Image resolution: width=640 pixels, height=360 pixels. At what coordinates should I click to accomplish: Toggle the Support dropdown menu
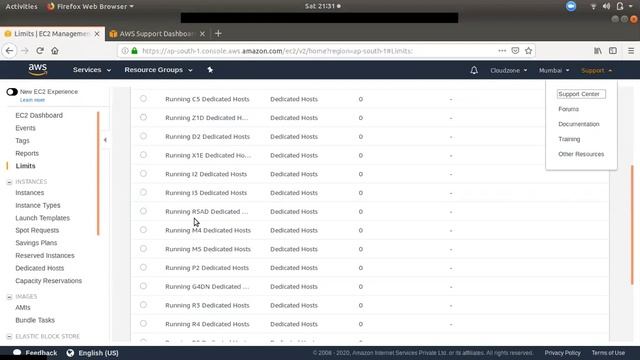click(596, 70)
